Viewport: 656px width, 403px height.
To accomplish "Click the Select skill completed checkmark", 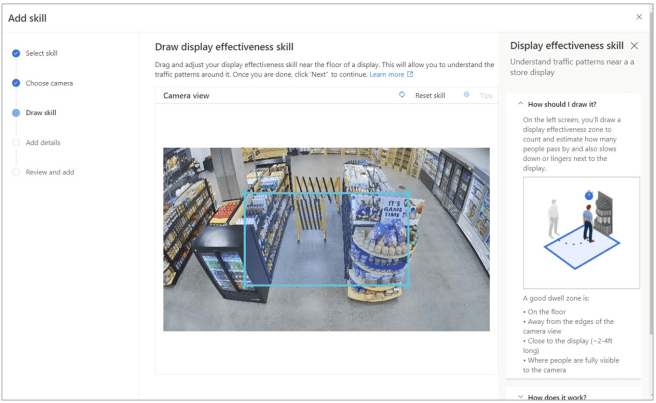I will pos(16,53).
